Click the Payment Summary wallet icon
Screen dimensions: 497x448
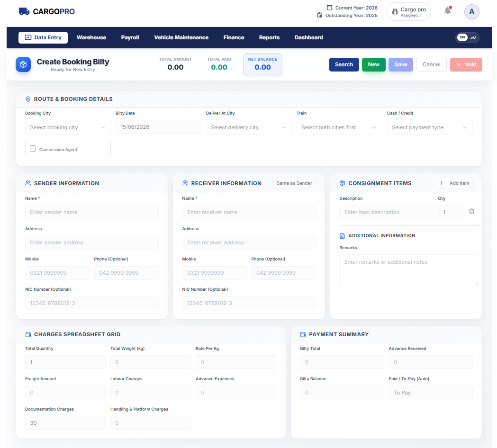point(303,334)
